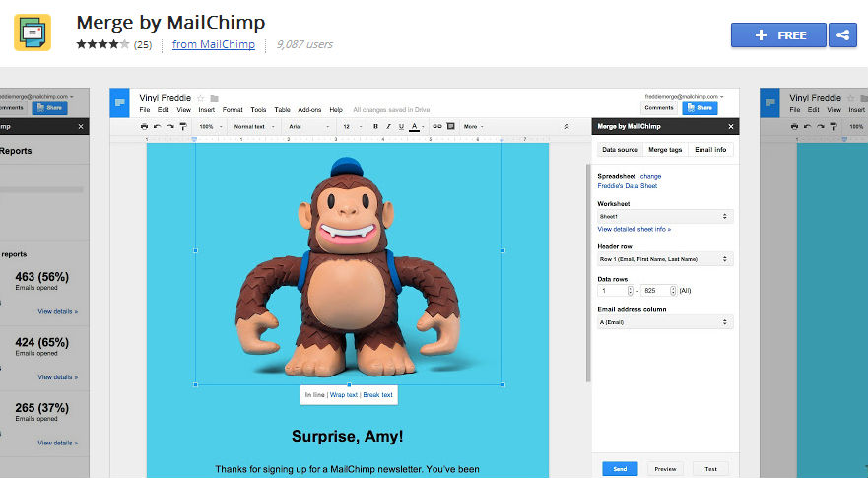Open the Header row dropdown

[x=665, y=259]
